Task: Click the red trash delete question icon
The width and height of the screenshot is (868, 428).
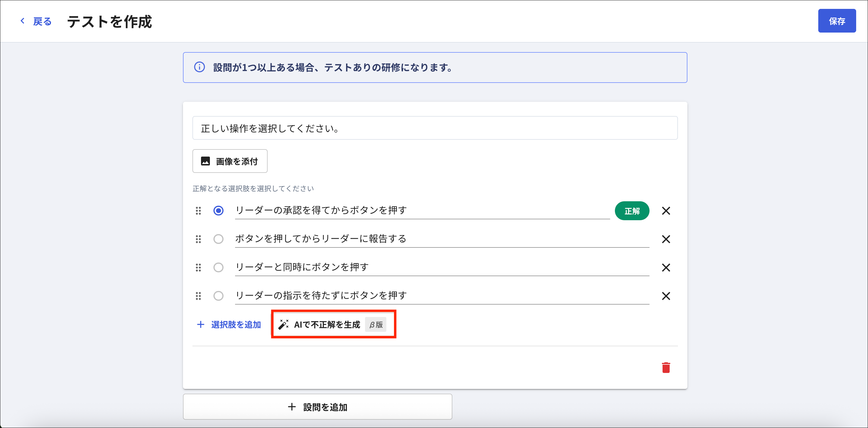Action: pos(666,367)
